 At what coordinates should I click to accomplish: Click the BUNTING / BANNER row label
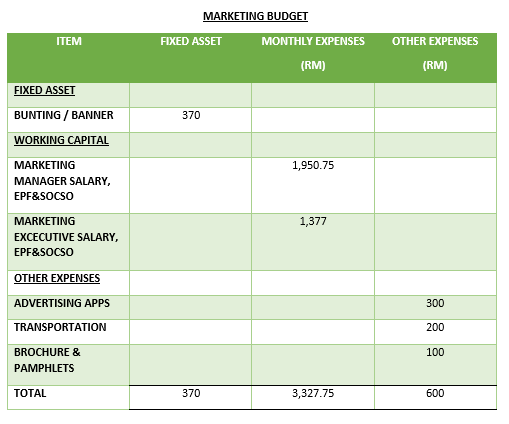pos(64,115)
